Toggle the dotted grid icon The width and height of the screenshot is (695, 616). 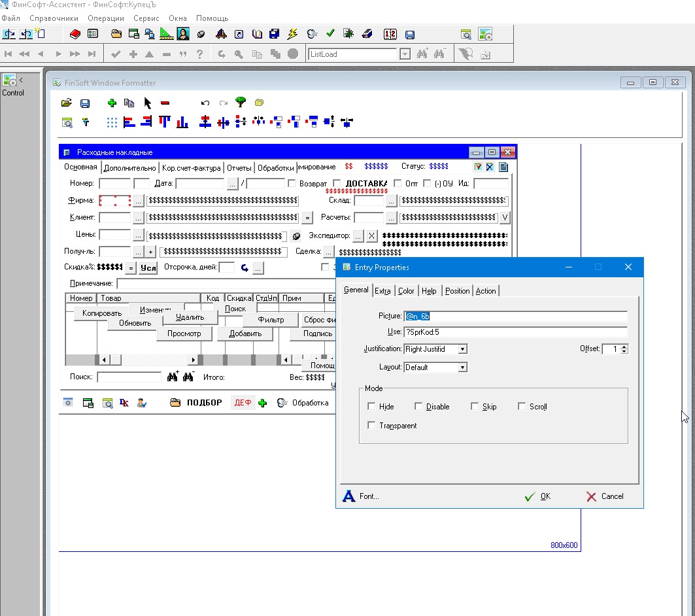click(112, 122)
